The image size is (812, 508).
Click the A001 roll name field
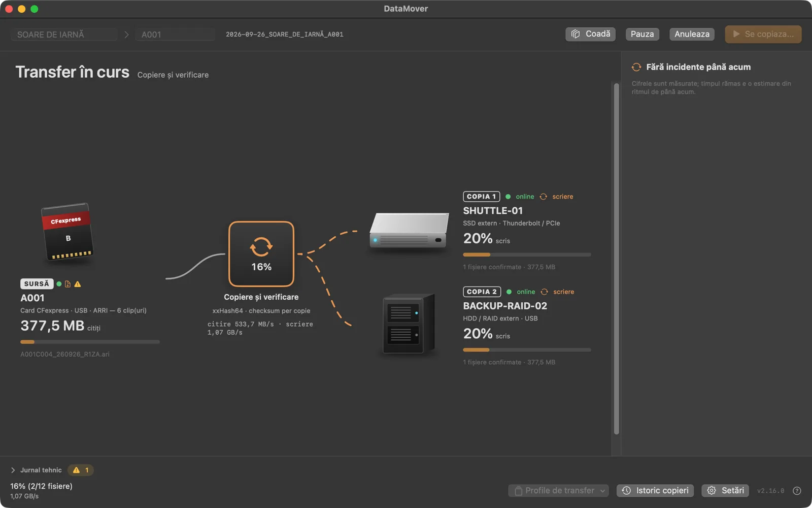click(x=175, y=35)
